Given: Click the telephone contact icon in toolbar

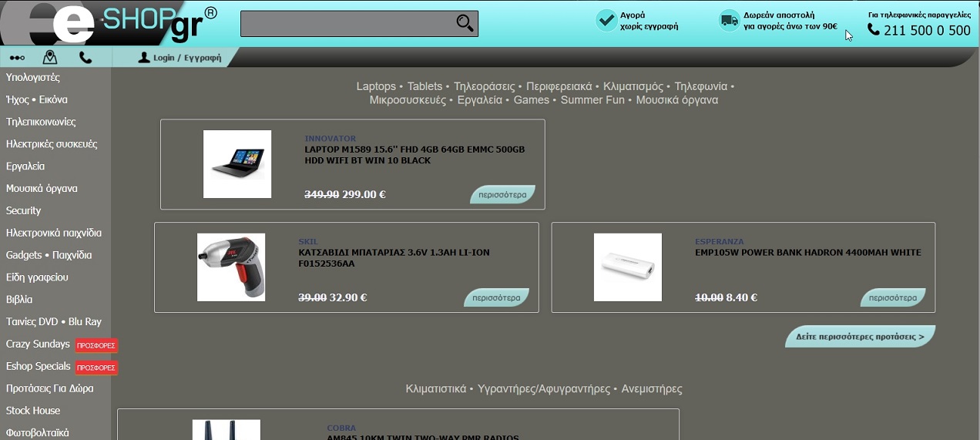Looking at the screenshot, I should (x=86, y=58).
